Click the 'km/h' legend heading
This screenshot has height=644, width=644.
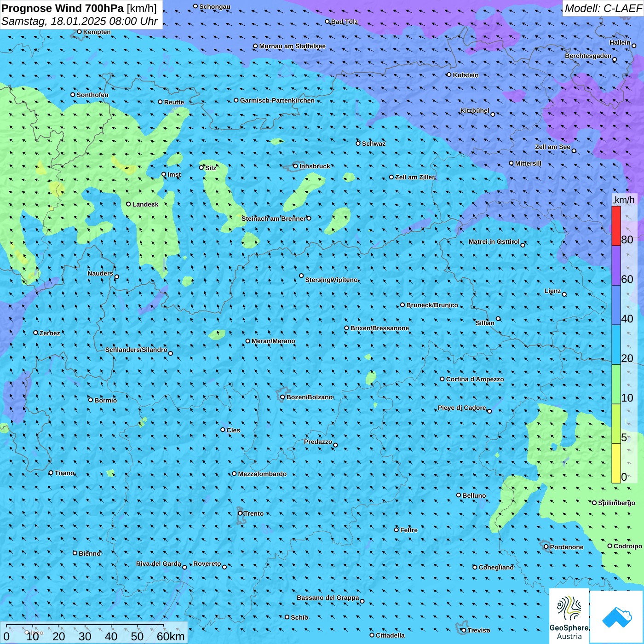coord(624,199)
